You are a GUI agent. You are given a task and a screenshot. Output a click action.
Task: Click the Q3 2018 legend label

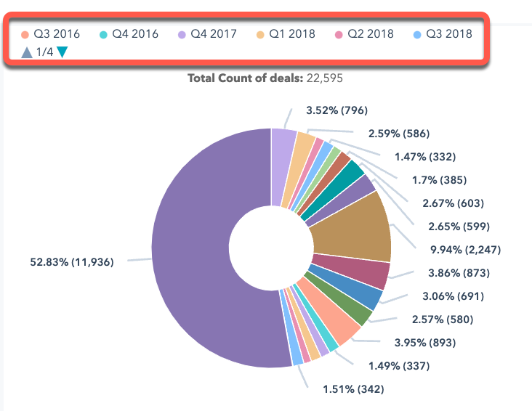tap(448, 34)
